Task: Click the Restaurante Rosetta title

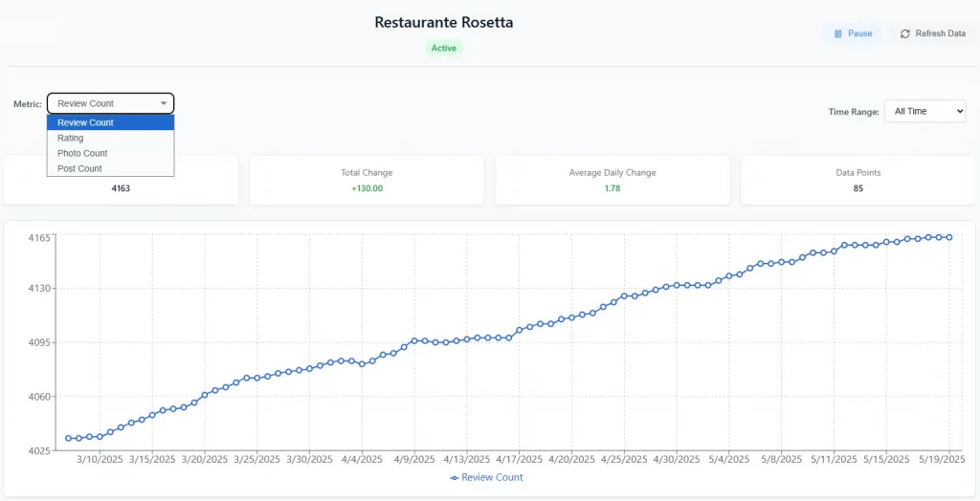Action: click(x=444, y=23)
